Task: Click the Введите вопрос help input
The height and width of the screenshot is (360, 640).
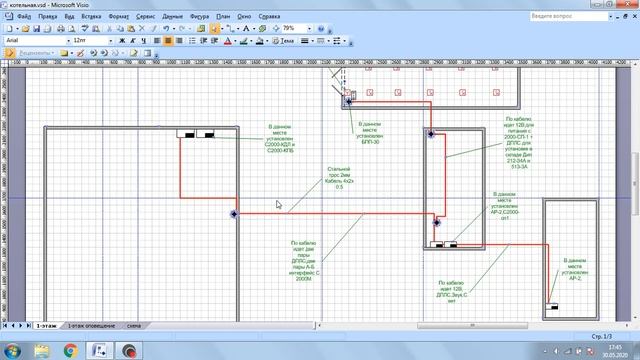Action: [x=569, y=16]
